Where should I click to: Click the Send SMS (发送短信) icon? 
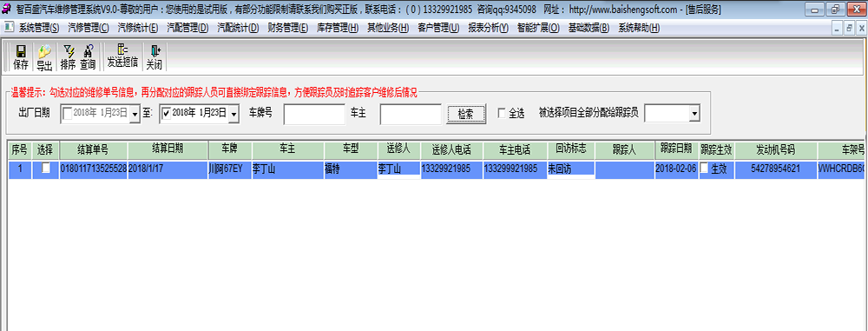click(x=122, y=57)
